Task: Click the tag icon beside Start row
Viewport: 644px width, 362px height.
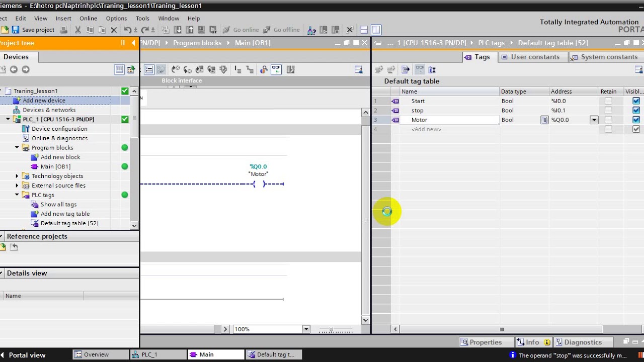Action: (x=395, y=101)
